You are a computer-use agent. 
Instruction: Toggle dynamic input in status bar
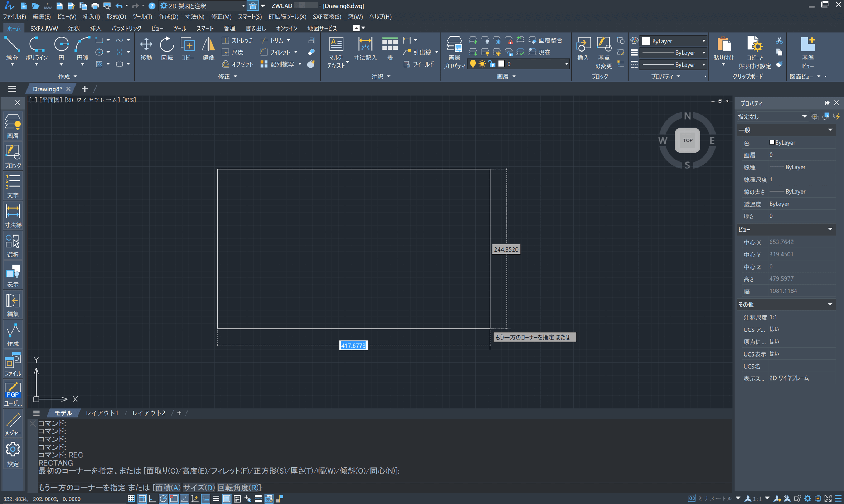(x=205, y=499)
